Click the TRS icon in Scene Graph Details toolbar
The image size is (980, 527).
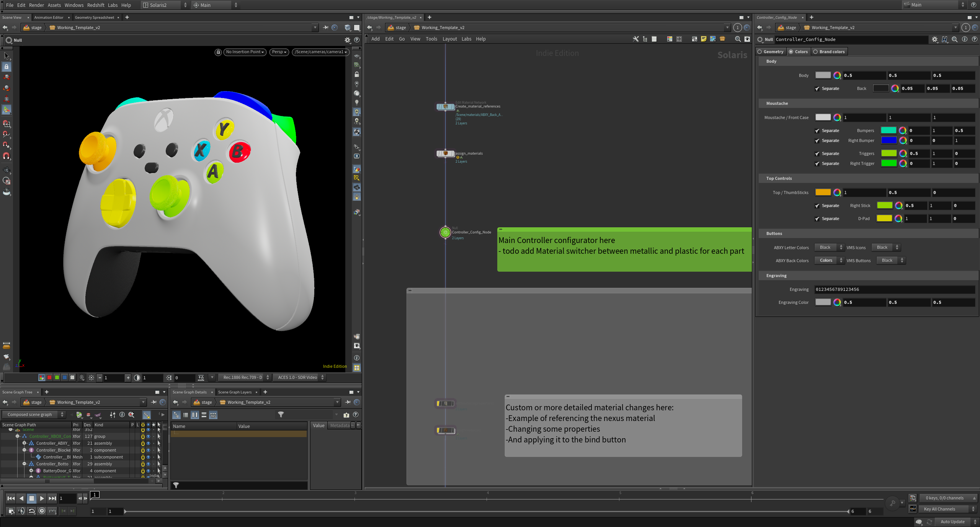(x=213, y=415)
